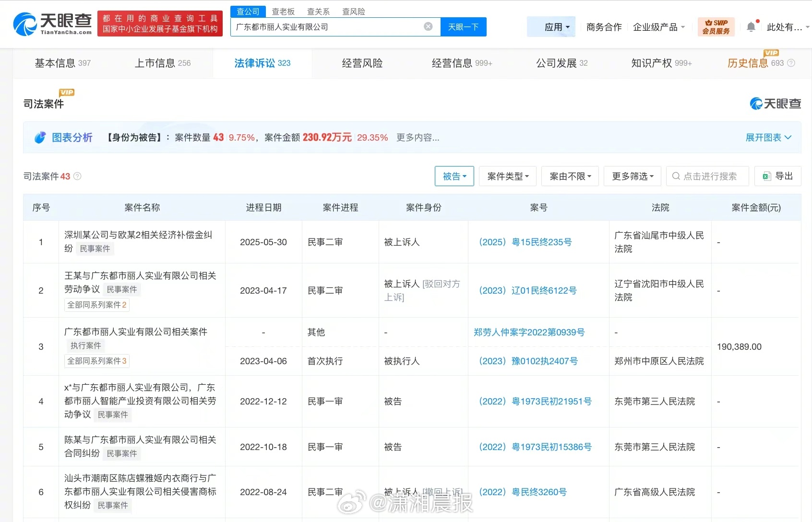Click help icon beside 历史信息 693
Image resolution: width=812 pixels, height=522 pixels.
pos(791,63)
